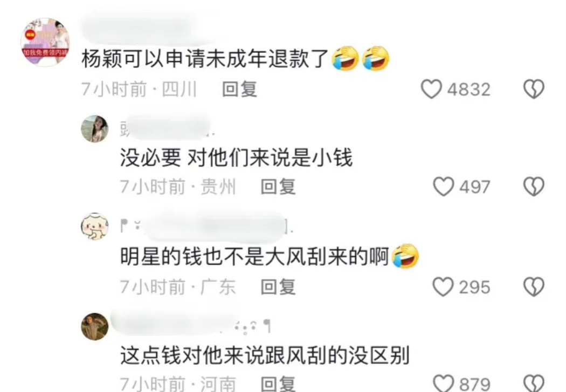Viewport: 566px width, 392px height.
Task: Reply to the 四川 top comment
Action: pyautogui.click(x=240, y=89)
